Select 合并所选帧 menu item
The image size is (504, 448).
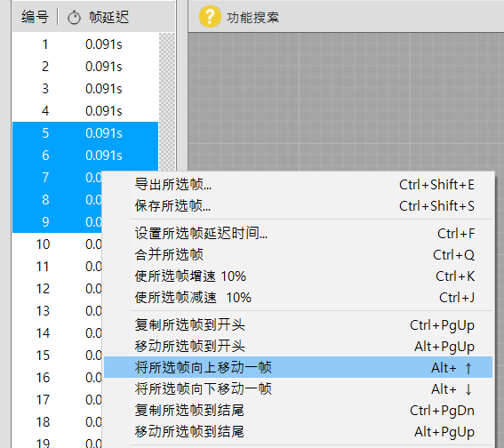(298, 254)
